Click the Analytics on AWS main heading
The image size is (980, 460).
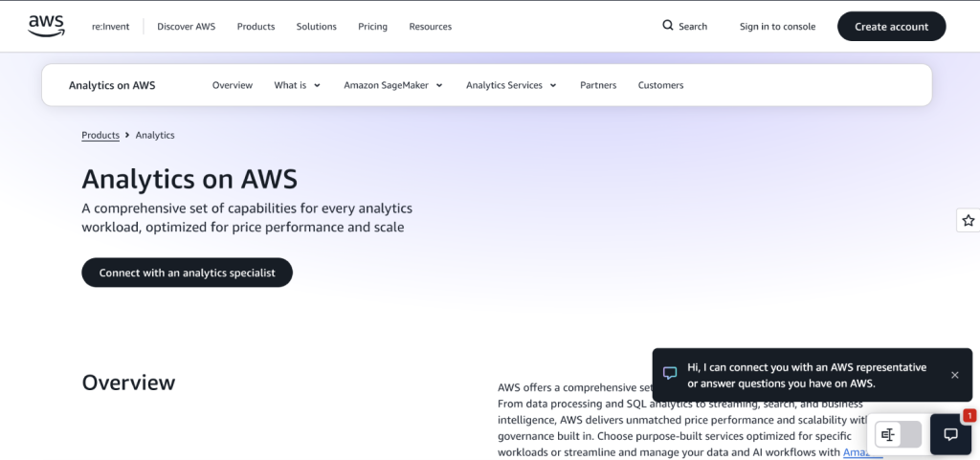[x=189, y=179]
